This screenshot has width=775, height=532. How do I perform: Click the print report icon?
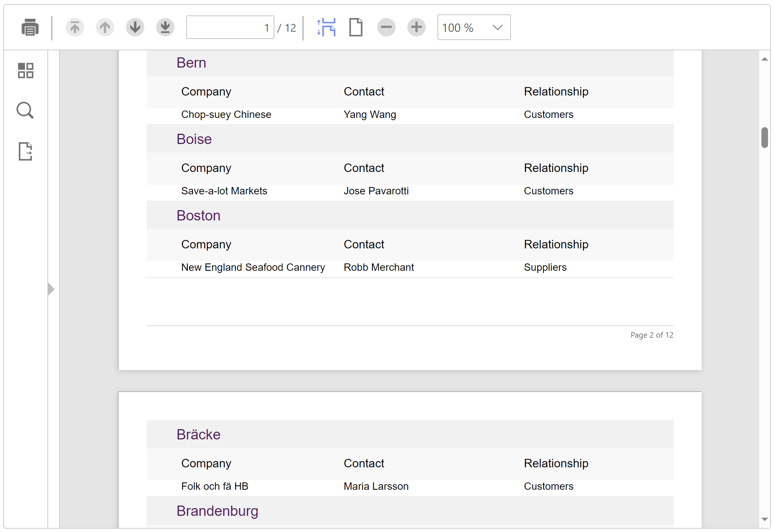click(30, 28)
